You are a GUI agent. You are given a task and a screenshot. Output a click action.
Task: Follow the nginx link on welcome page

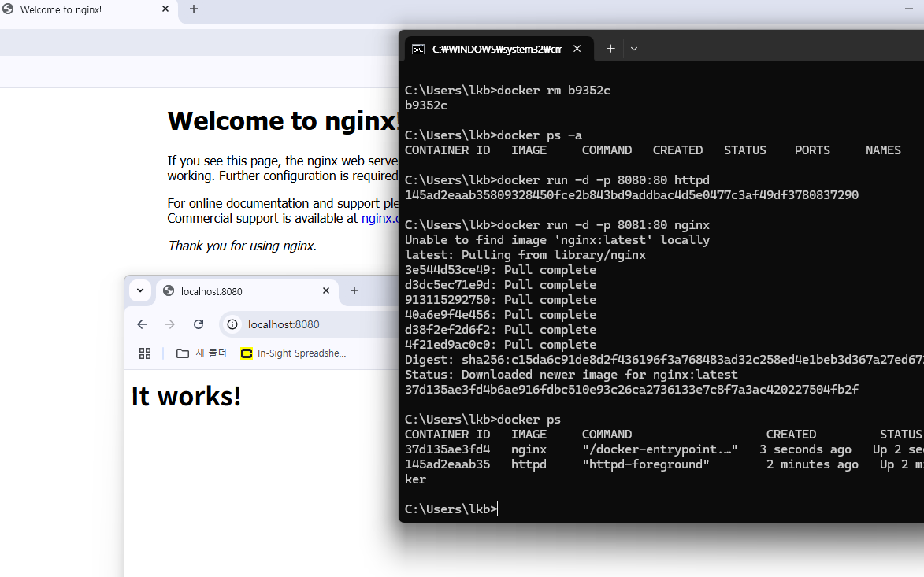pos(380,218)
